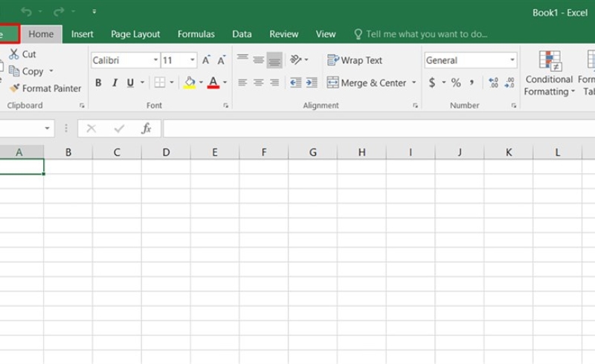Screen dimensions: 595x364
Task: Apply the Accounting dollar sign format
Action: [432, 82]
